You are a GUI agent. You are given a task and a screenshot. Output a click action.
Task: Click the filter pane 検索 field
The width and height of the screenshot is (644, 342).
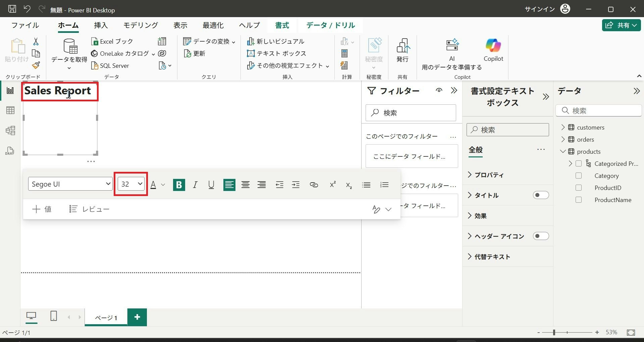pyautogui.click(x=411, y=113)
